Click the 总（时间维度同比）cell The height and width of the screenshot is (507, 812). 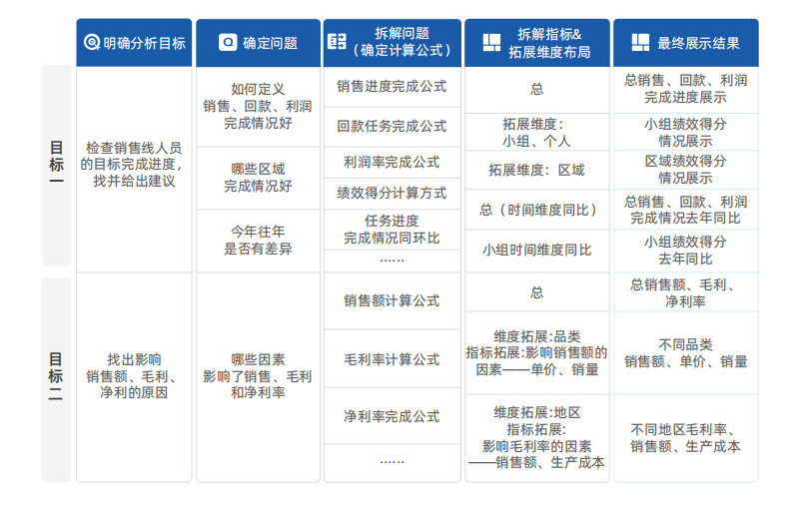(537, 210)
